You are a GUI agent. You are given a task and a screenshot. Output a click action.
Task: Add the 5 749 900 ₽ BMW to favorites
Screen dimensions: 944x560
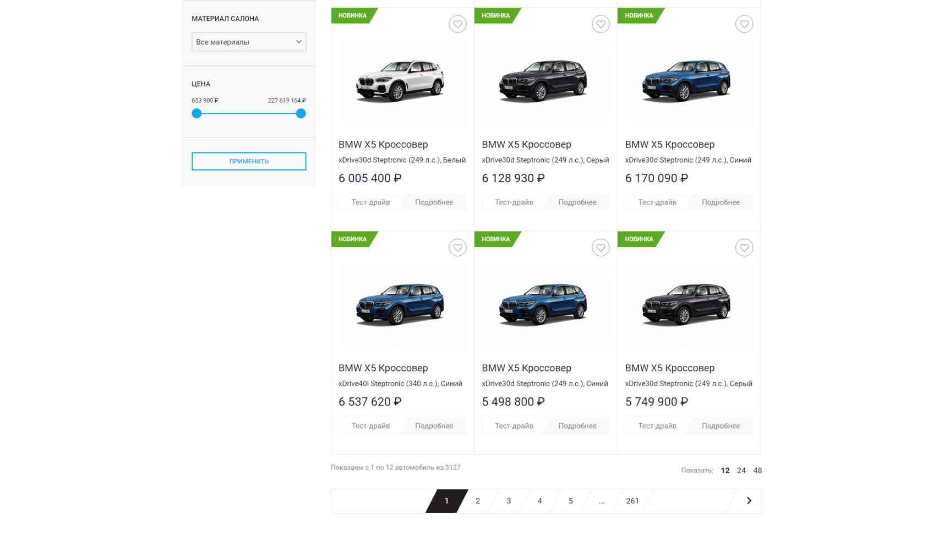744,248
